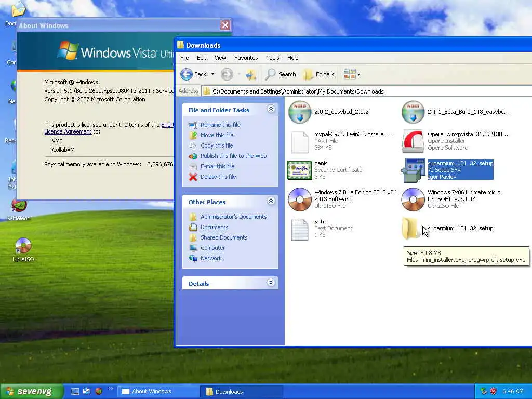Click the Publish to Web globe icon
The height and width of the screenshot is (399, 532).
(x=193, y=156)
